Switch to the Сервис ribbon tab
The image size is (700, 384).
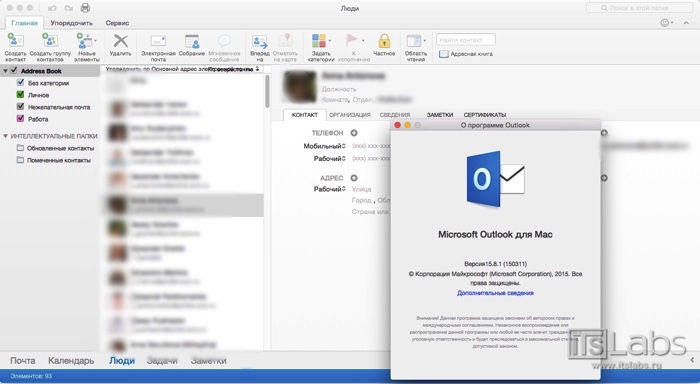pos(117,23)
